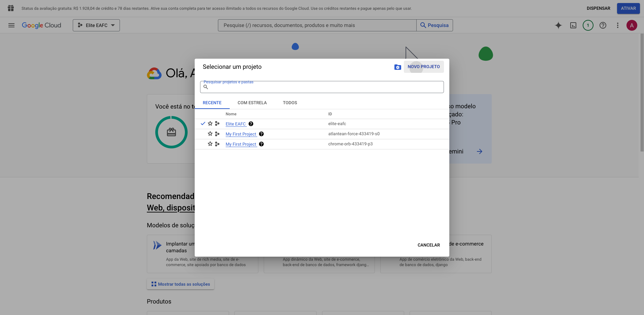Viewport: 644px width, 315px height.
Task: Click project type icon for atlantean-force-433419-s0 row
Action: click(217, 134)
